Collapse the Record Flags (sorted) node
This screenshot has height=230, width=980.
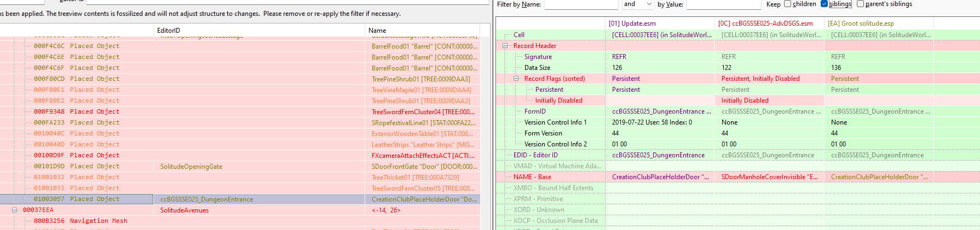point(516,79)
